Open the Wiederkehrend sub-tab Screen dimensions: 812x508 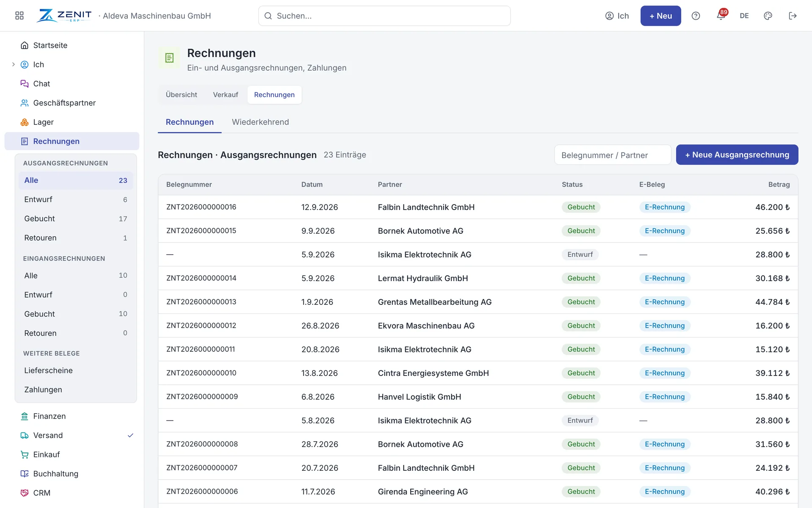[261, 122]
